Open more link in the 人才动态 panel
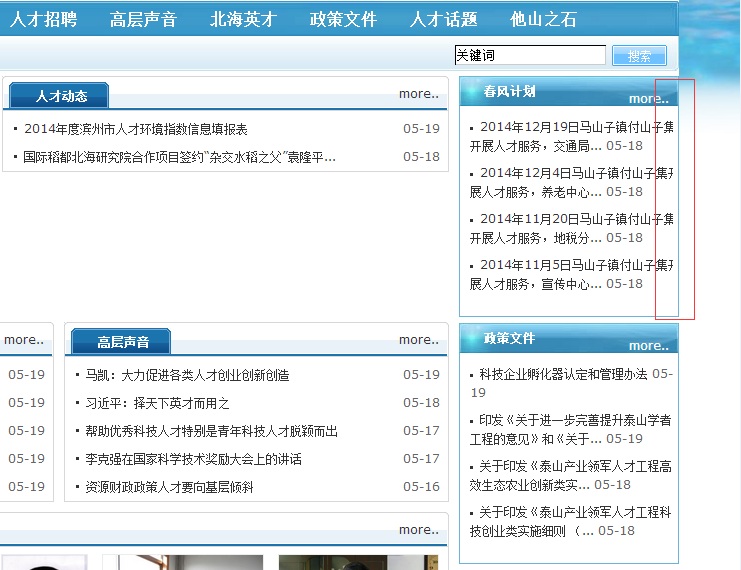 coord(418,94)
